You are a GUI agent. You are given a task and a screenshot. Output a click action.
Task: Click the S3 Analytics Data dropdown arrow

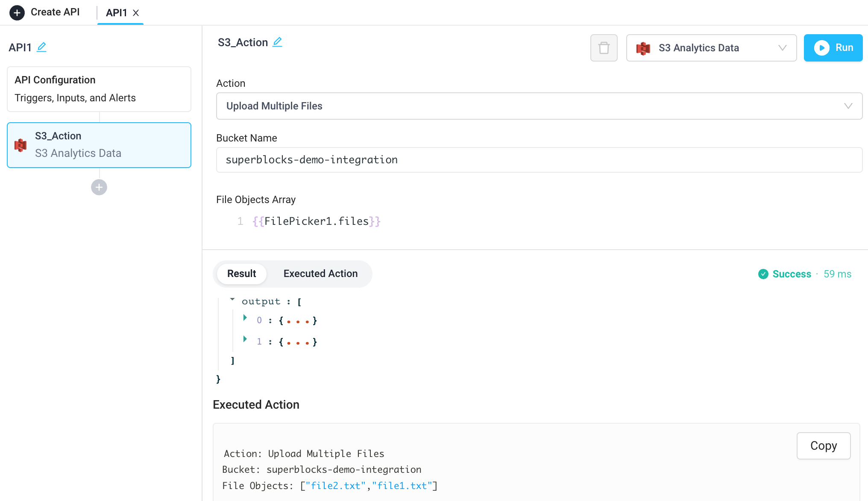tap(784, 48)
